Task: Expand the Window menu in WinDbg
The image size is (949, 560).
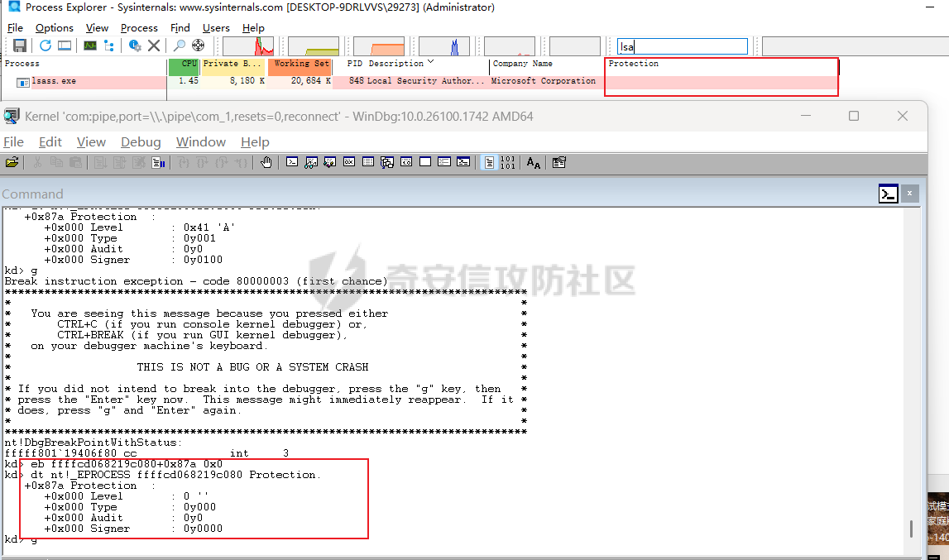Action: click(200, 142)
